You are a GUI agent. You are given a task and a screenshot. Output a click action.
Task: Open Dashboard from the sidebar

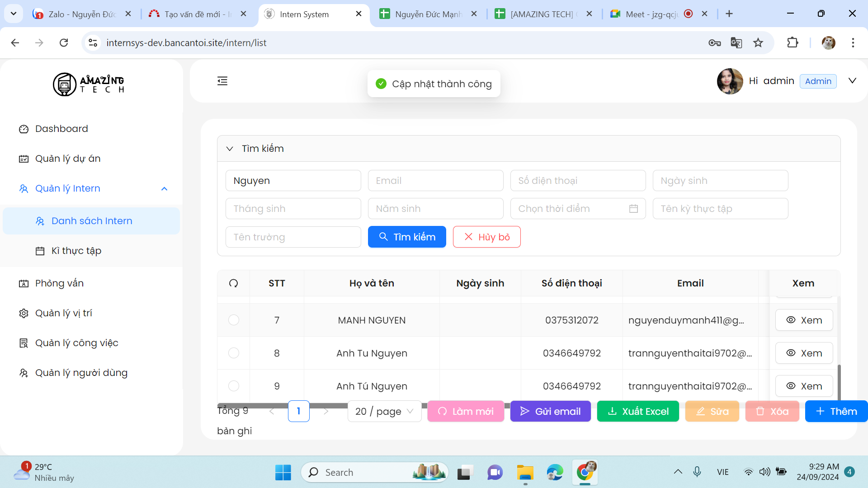(61, 129)
